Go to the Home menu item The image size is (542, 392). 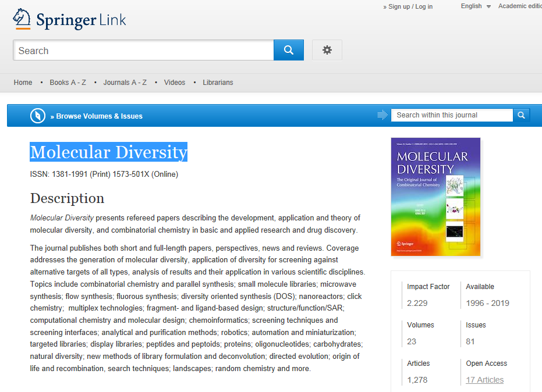[23, 83]
